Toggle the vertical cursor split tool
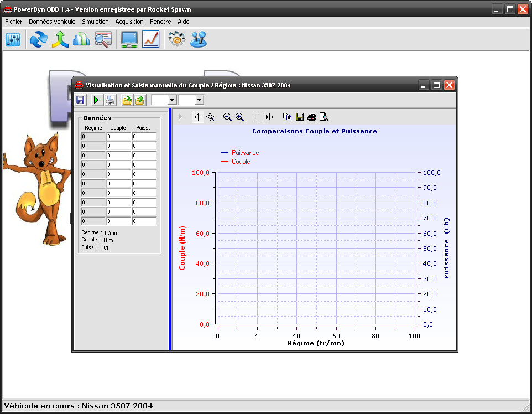 [x=269, y=117]
